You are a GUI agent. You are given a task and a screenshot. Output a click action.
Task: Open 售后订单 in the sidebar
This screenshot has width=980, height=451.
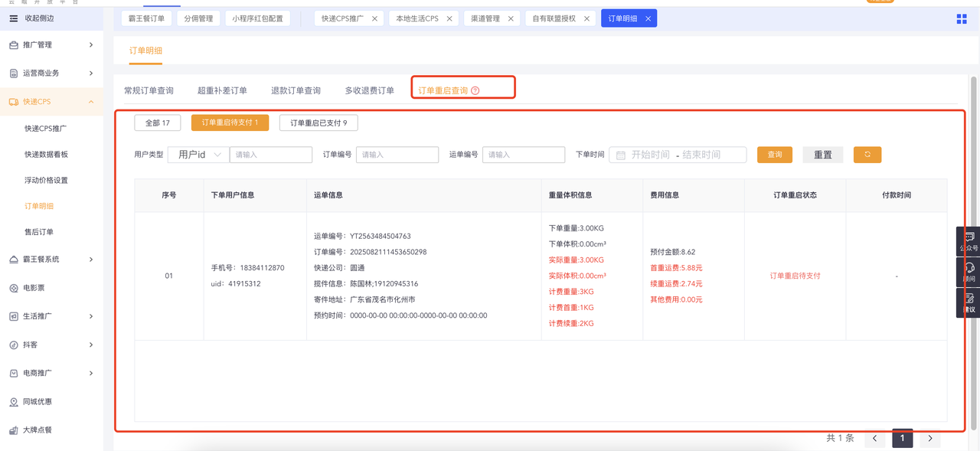(x=39, y=232)
